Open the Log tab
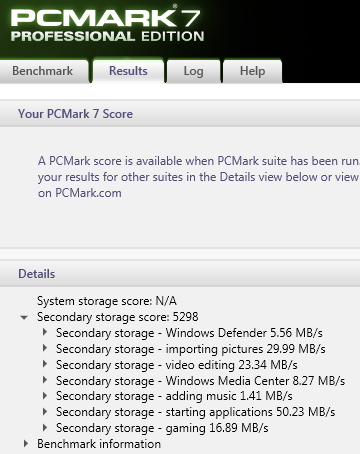Viewport: 360px width, 454px height. coord(193,71)
